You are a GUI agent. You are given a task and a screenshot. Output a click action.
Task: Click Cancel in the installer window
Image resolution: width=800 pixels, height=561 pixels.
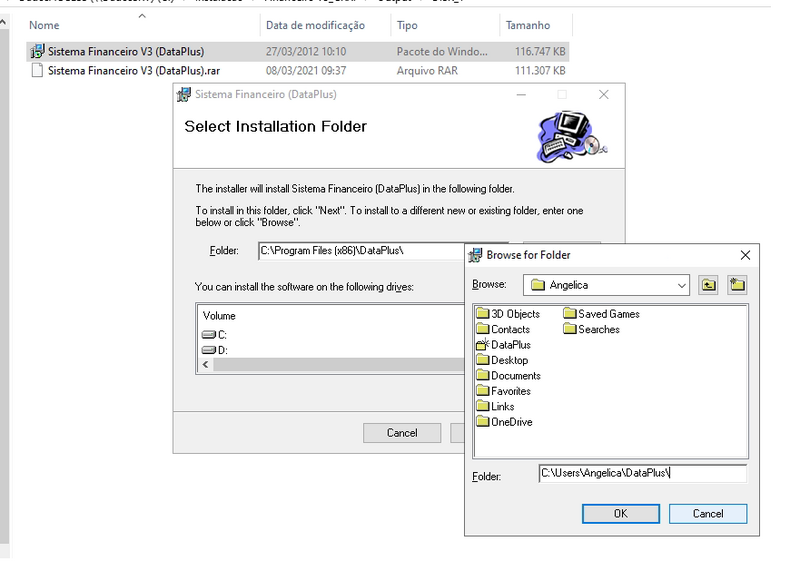(402, 433)
